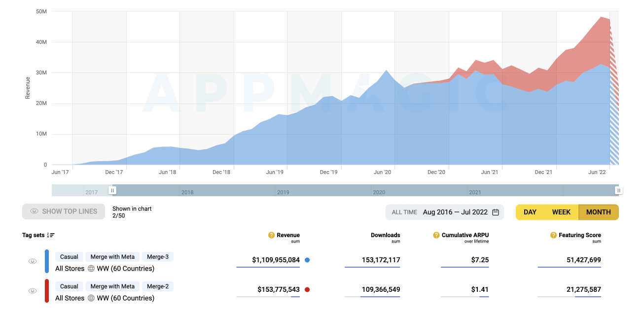Screen dimensions: 644x315
Task: Click the left handle of timeline range slider
Action: tap(113, 190)
